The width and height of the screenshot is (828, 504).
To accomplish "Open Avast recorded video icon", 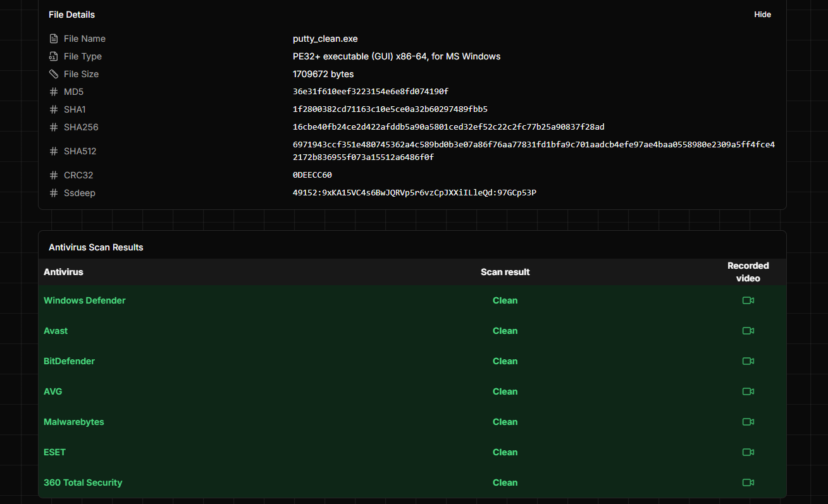I will point(748,331).
